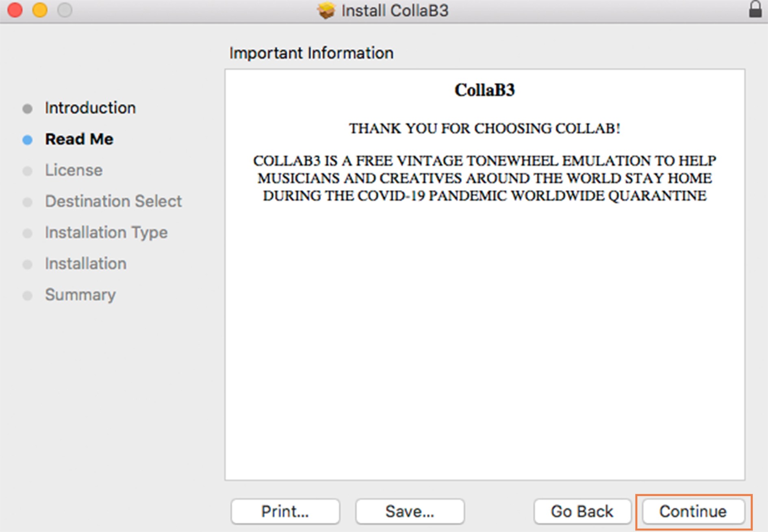Click the Continue button
768x532 pixels.
[x=693, y=511]
